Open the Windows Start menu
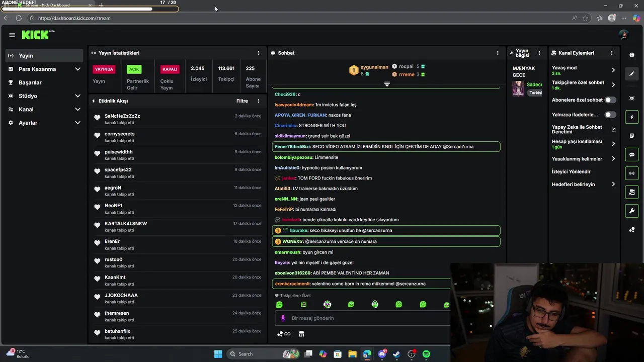 (x=218, y=354)
